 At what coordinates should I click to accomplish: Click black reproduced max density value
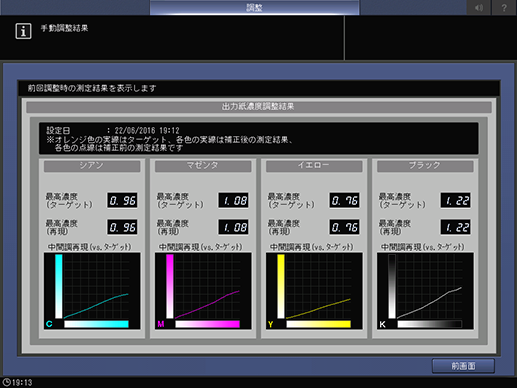(455, 227)
